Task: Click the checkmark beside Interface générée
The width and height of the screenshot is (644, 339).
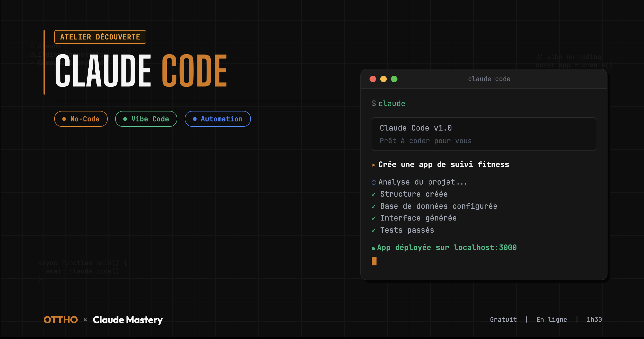Action: click(x=374, y=218)
